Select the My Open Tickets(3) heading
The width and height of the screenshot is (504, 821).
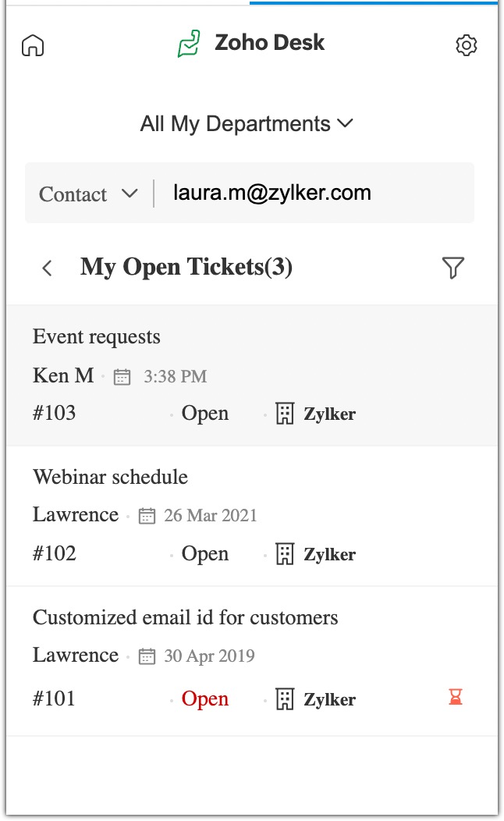pyautogui.click(x=186, y=268)
